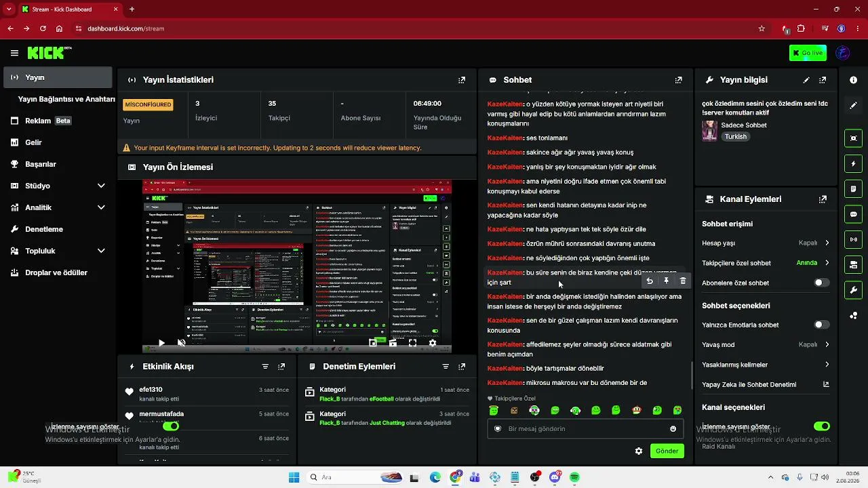Open chat settings gear icon

pyautogui.click(x=639, y=451)
